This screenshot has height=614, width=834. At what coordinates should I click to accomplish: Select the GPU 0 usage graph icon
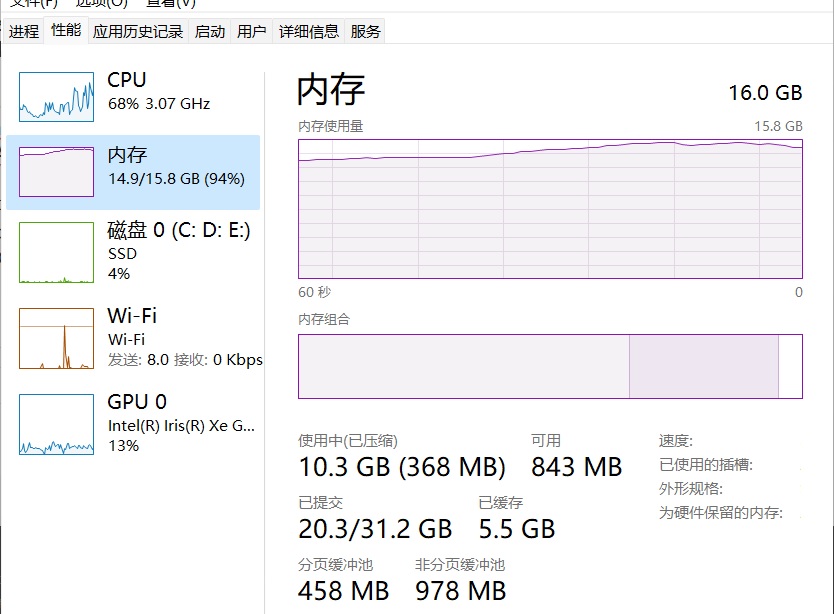pos(57,424)
